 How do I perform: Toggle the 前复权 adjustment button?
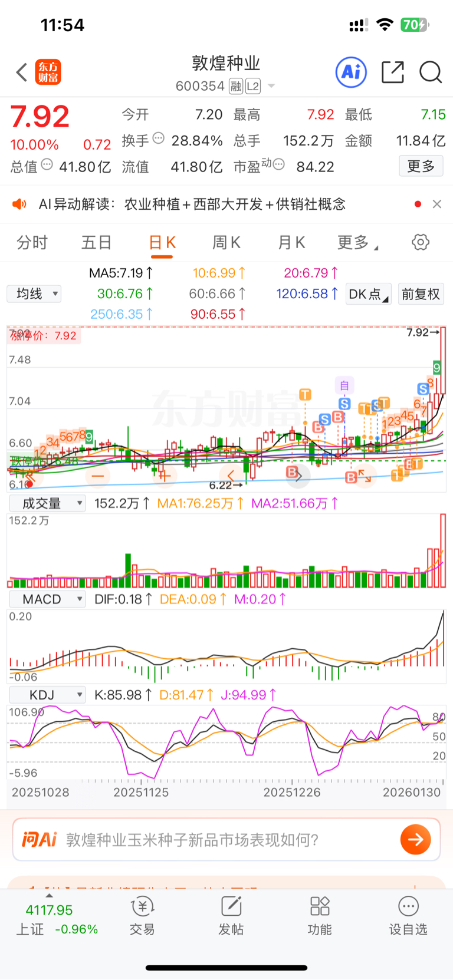click(x=421, y=294)
